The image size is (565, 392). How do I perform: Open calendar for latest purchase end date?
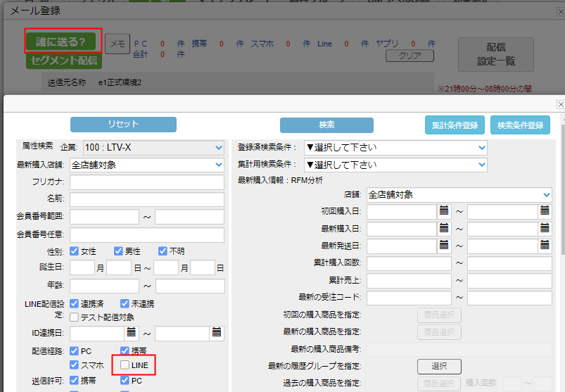pos(545,228)
